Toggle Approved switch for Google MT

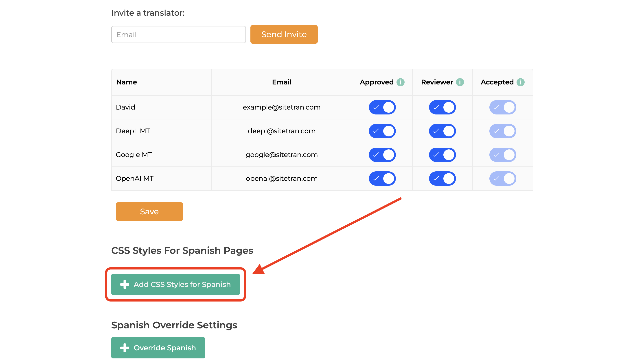[x=382, y=155]
